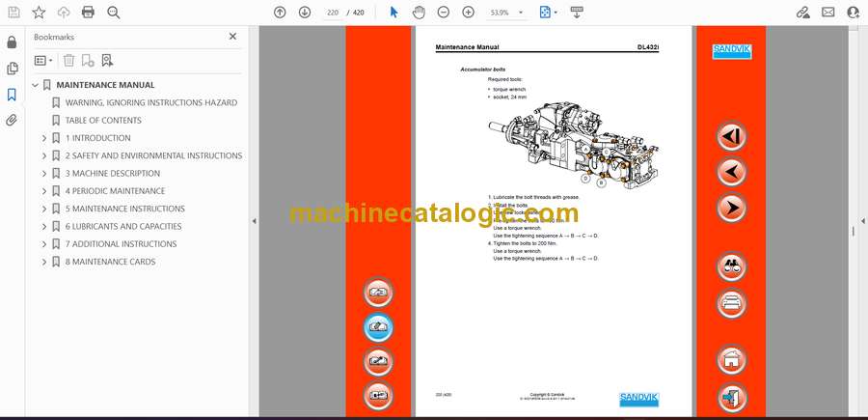Click the share link icon
868x420 pixels.
(802, 13)
